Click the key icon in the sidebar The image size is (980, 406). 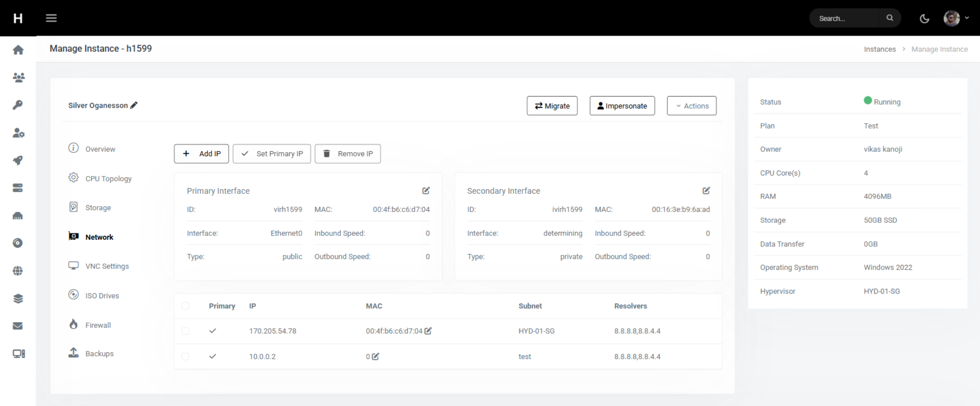click(18, 105)
